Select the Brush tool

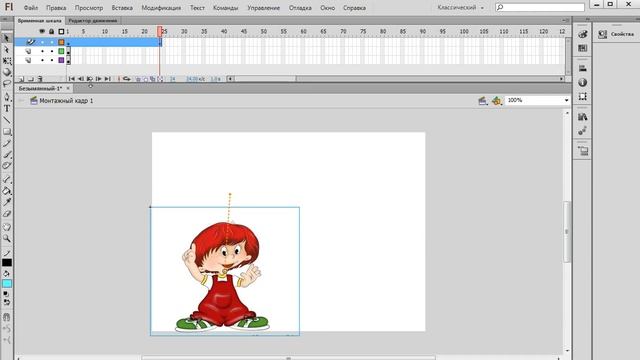point(7,155)
